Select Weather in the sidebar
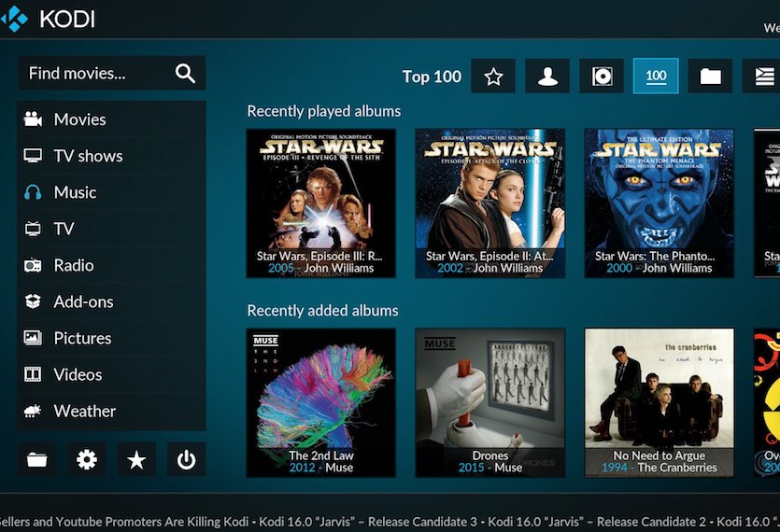 point(84,411)
